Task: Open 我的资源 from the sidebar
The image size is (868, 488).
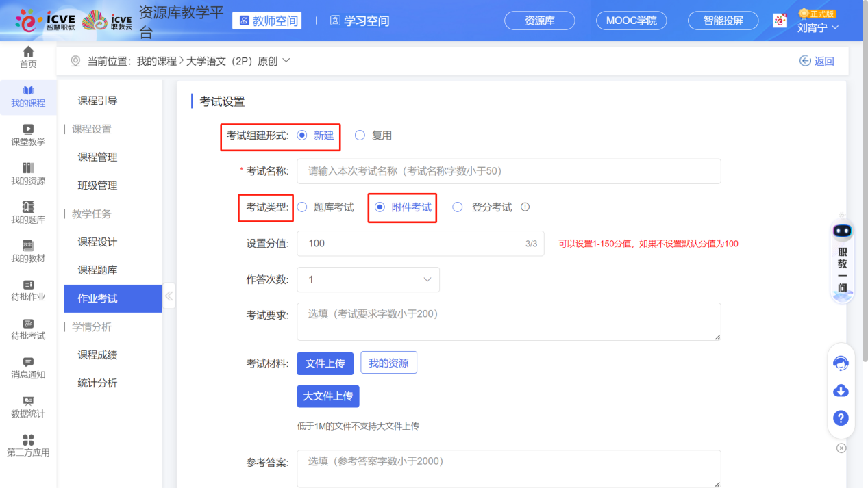Action: click(27, 173)
